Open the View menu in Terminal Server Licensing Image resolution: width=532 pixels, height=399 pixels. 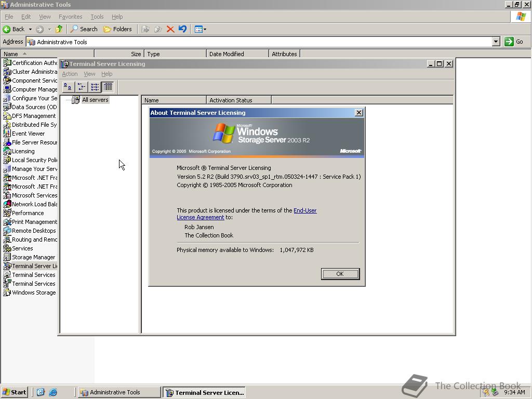click(89, 74)
